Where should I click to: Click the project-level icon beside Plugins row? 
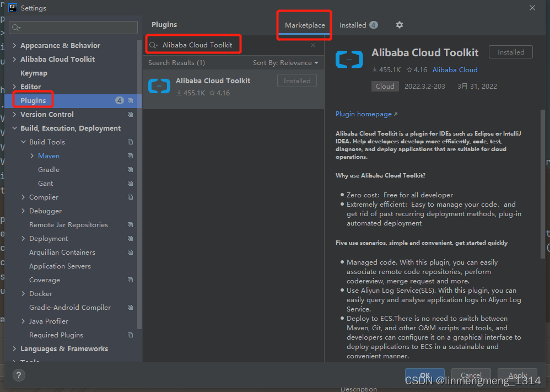click(131, 101)
